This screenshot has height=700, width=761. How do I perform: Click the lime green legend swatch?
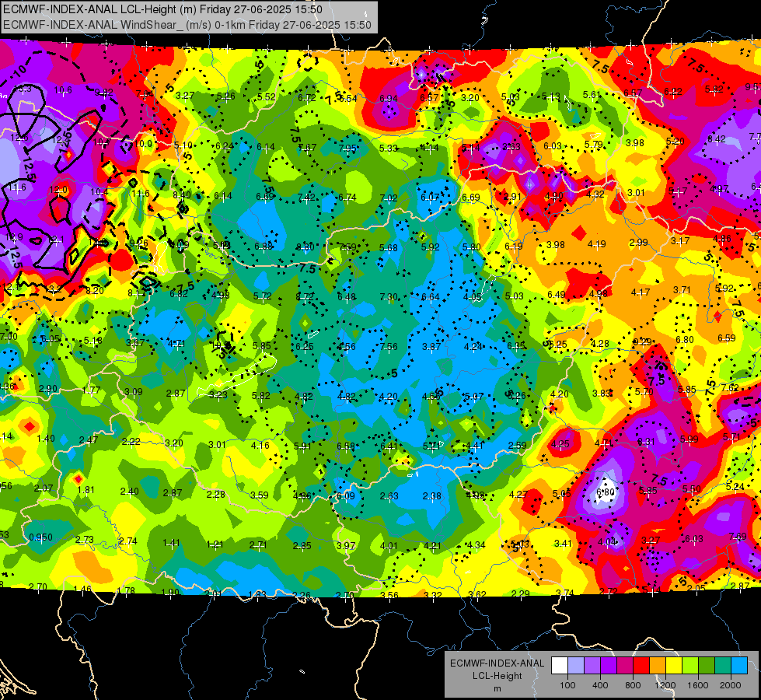click(689, 666)
